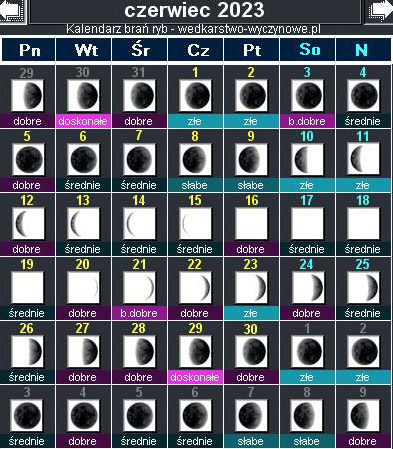This screenshot has height=449, width=393.
Task: Click the moon icon for June 22
Action: coord(195,287)
